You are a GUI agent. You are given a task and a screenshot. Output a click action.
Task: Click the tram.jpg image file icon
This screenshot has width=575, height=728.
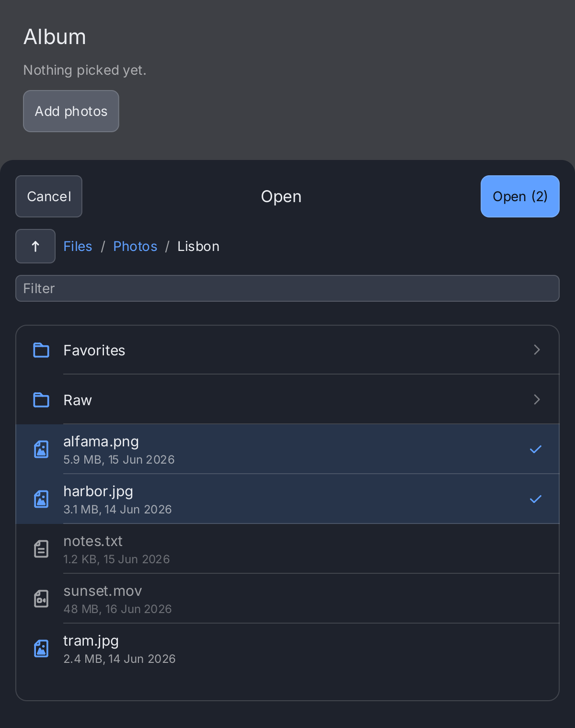(41, 648)
